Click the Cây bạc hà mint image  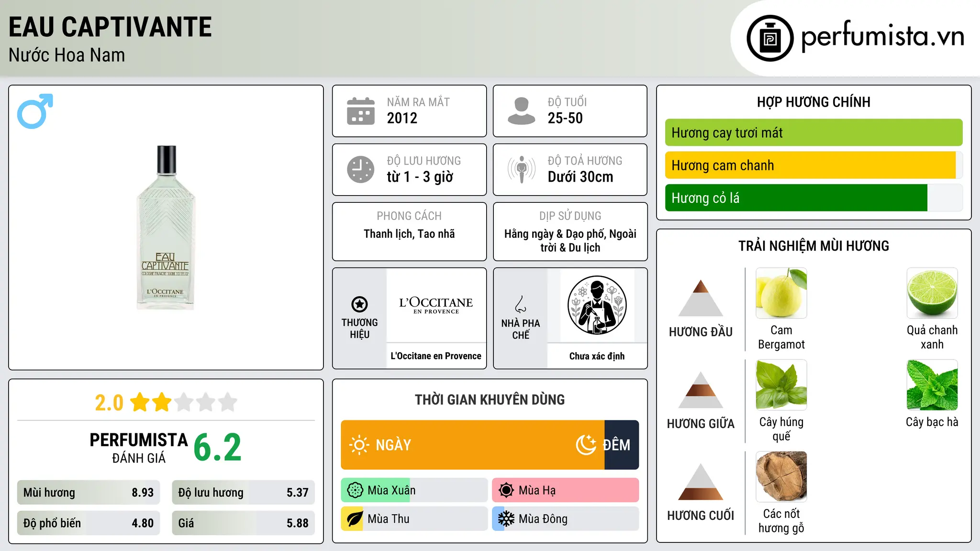pos(932,385)
